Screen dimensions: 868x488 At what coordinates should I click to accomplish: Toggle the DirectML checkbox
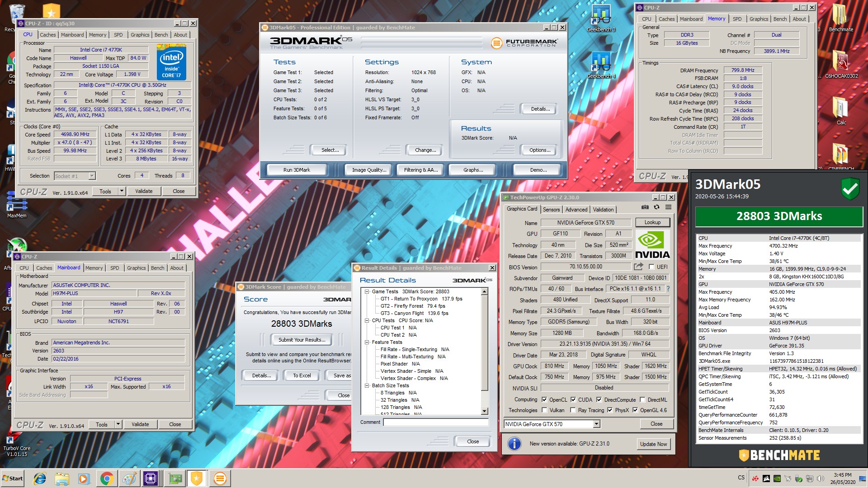[642, 400]
